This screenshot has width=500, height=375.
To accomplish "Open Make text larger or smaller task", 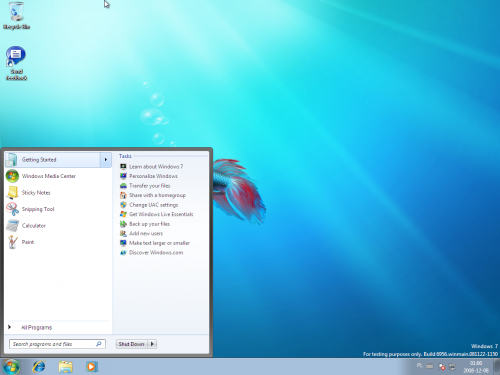I will (159, 243).
